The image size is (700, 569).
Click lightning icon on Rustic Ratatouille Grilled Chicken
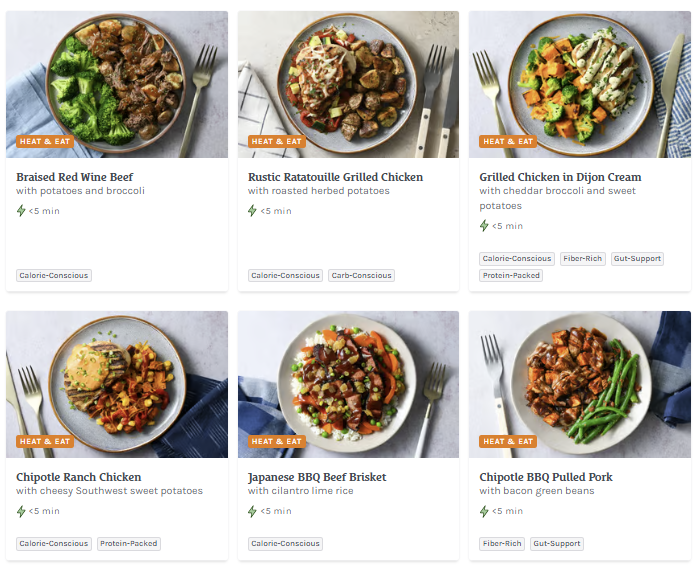tap(253, 211)
